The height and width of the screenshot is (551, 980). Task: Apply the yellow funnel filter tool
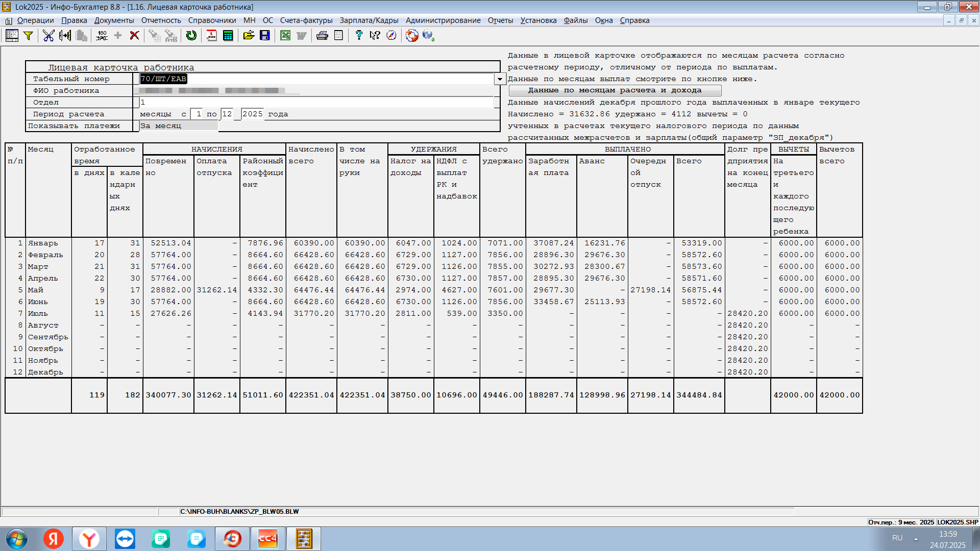point(29,35)
